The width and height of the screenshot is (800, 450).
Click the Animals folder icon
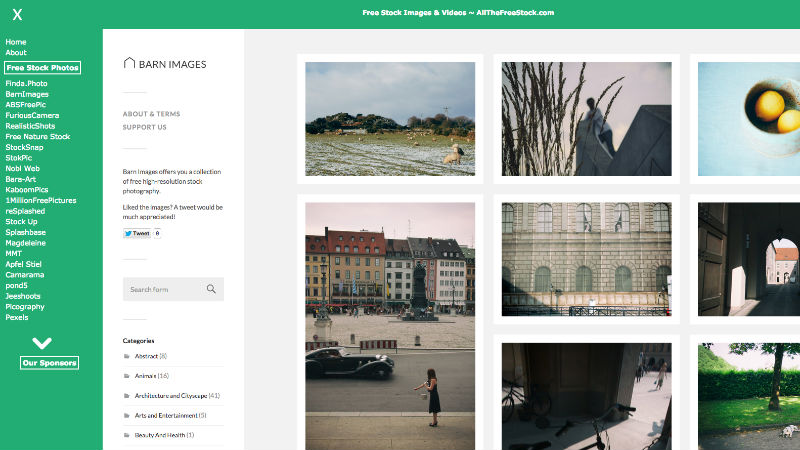127,376
